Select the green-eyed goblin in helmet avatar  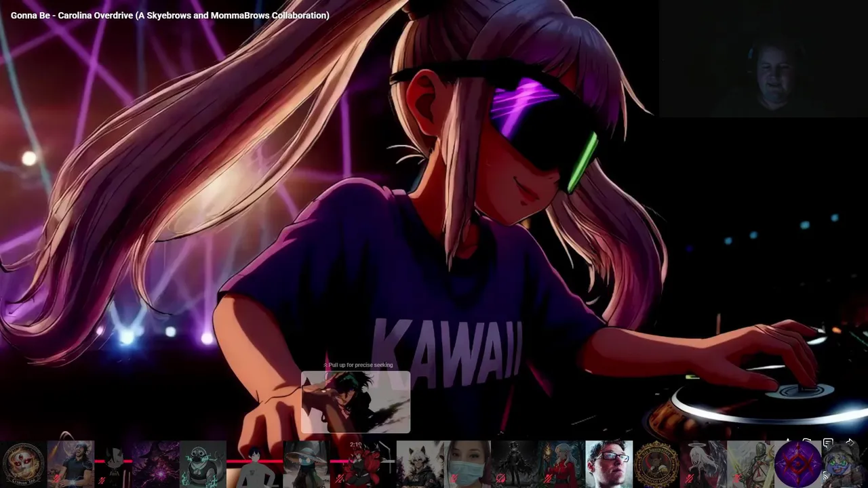(845, 465)
